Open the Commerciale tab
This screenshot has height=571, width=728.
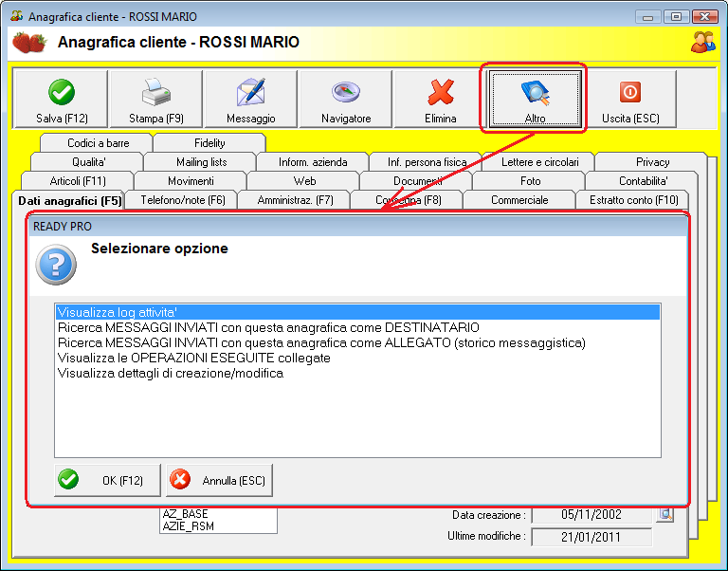(x=519, y=200)
